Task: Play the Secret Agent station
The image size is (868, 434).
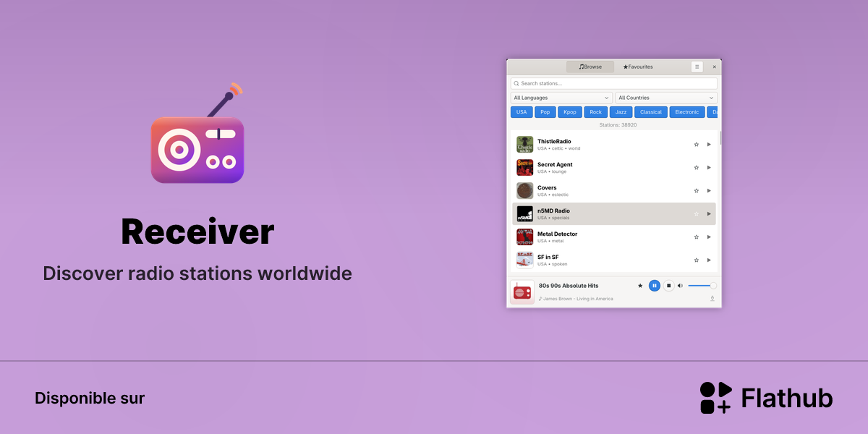Action: [x=709, y=168]
